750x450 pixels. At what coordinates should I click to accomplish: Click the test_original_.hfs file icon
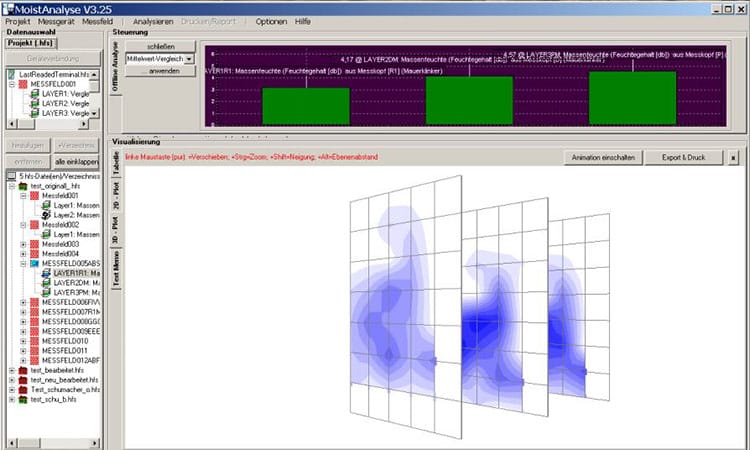pyautogui.click(x=24, y=186)
